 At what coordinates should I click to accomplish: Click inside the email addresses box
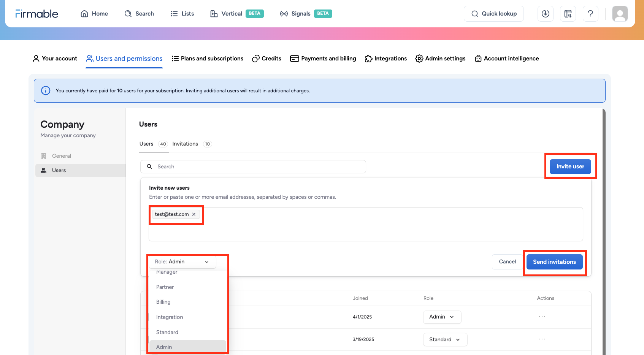pyautogui.click(x=366, y=224)
